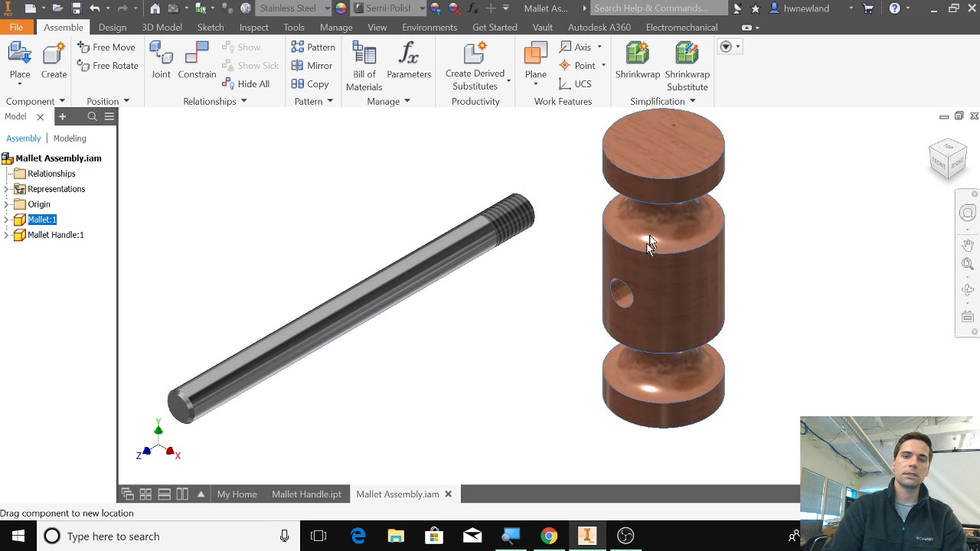The height and width of the screenshot is (551, 980).
Task: Open the Constrain tool
Action: click(x=197, y=60)
